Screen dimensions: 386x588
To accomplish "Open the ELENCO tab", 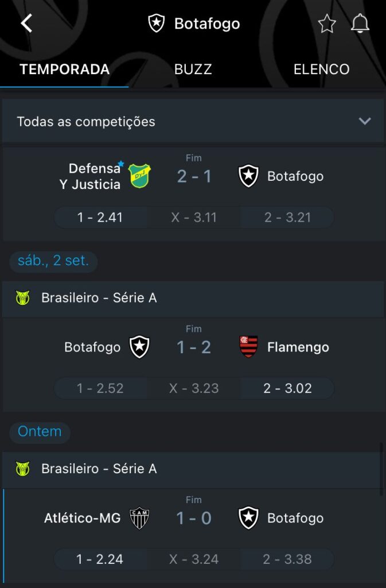I will (x=321, y=69).
